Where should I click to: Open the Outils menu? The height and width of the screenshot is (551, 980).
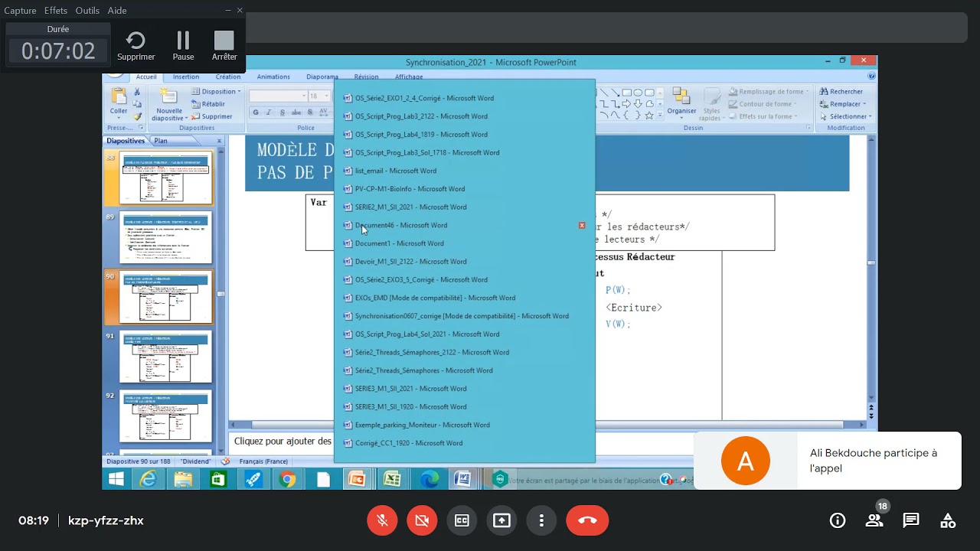(87, 11)
